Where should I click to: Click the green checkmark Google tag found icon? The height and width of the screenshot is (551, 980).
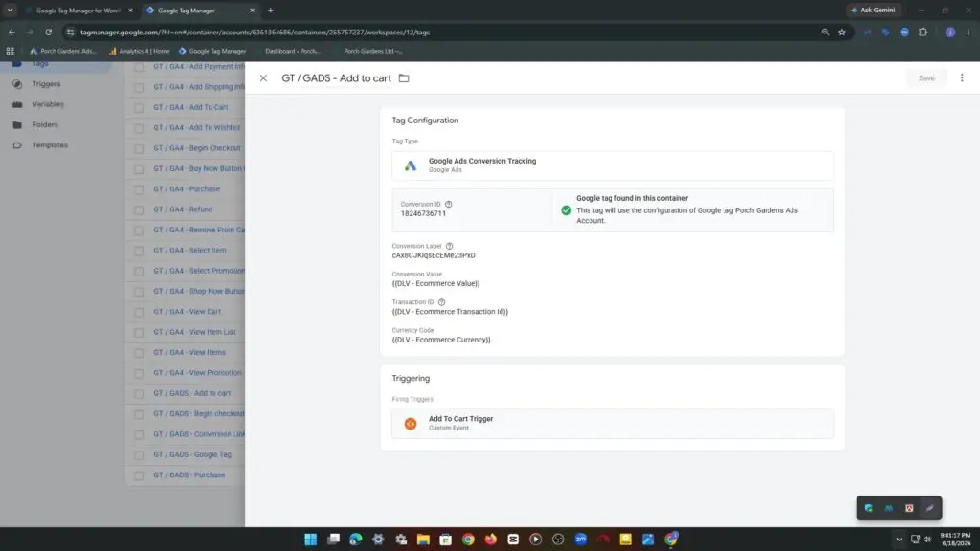[566, 210]
